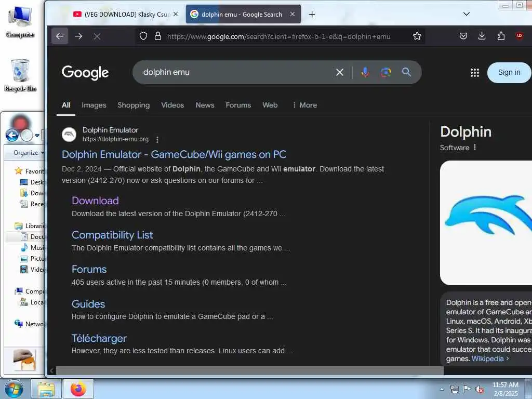
Task: Go forward with Firefox forward arrow
Action: 78,36
